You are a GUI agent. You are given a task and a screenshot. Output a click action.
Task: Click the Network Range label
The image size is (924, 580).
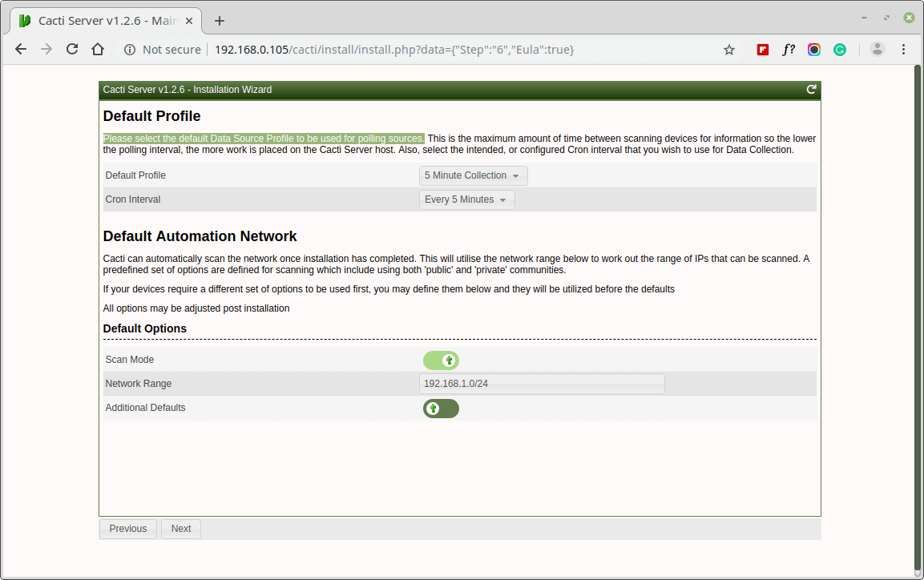(x=139, y=384)
